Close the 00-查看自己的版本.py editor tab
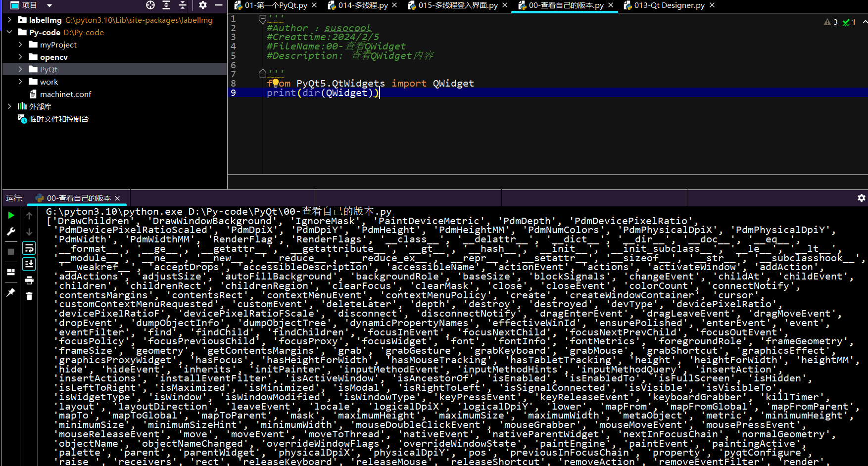The height and width of the screenshot is (466, 868). pos(611,5)
